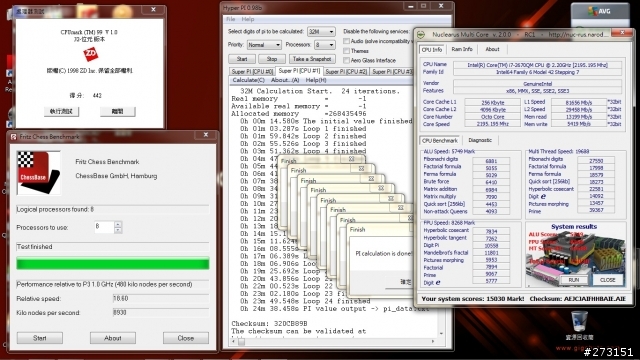Click Take a Snapshot button

tap(312, 59)
